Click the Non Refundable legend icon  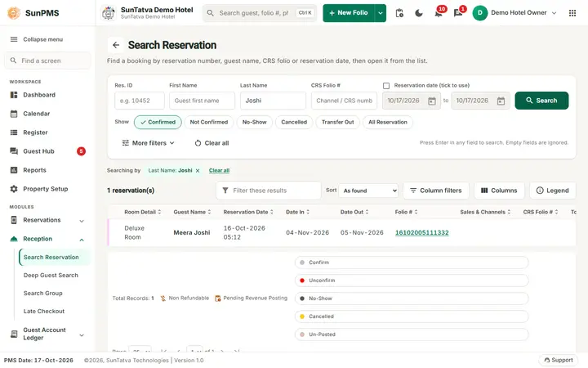(163, 298)
